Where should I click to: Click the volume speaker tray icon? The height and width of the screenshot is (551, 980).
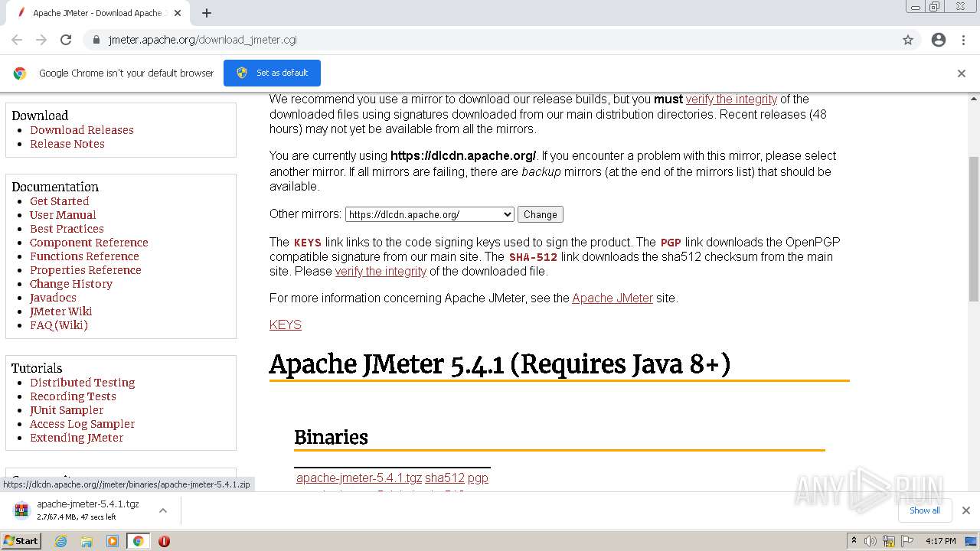[871, 541]
